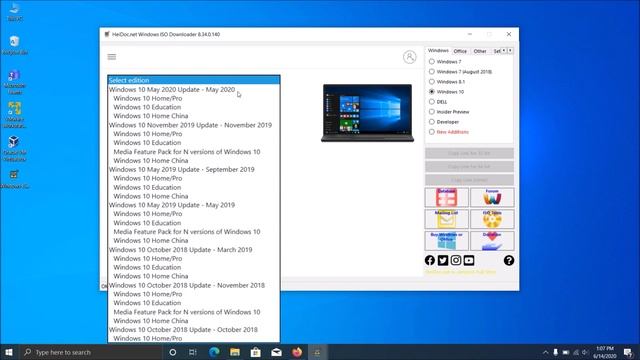
Task: Click the user account profile icon
Action: point(409,57)
